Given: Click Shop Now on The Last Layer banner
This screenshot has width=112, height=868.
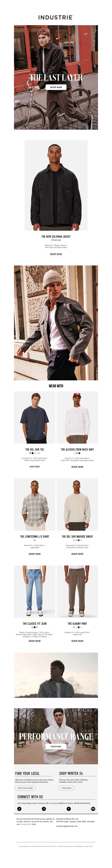Looking at the screenshot, I should coord(56,87).
